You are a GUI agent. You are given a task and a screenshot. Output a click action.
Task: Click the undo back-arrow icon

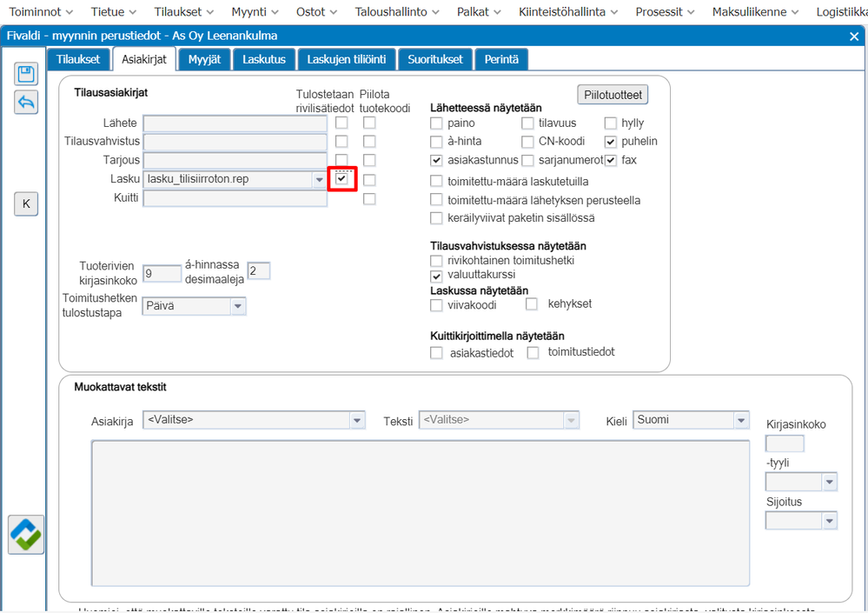pos(26,103)
